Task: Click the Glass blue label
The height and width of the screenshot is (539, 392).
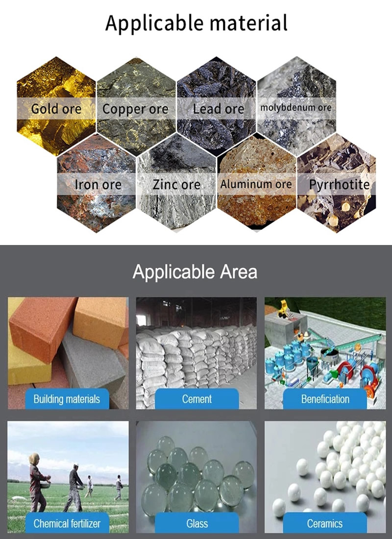Action: pyautogui.click(x=196, y=523)
